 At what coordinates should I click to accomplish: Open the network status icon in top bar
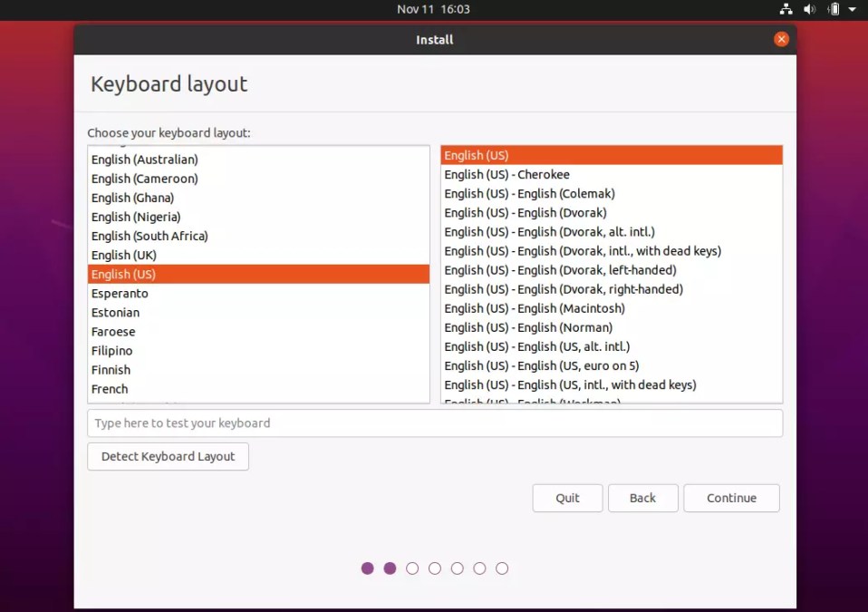[x=786, y=9]
